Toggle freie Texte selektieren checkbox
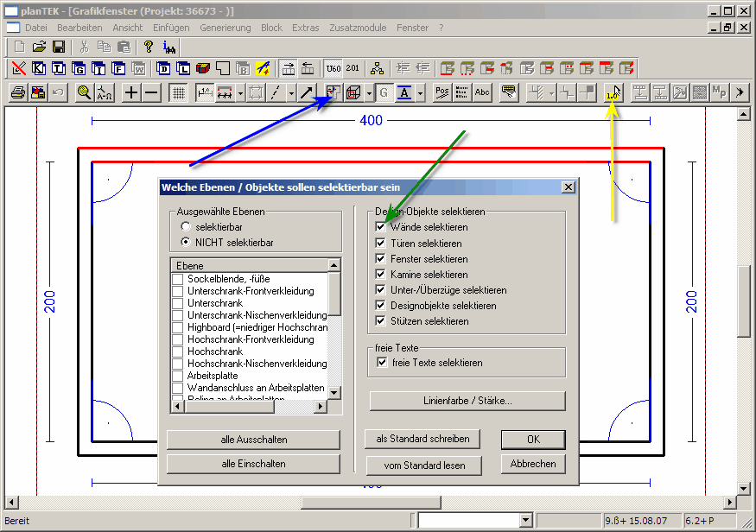Screen dimensions: 756x532 coord(381,363)
